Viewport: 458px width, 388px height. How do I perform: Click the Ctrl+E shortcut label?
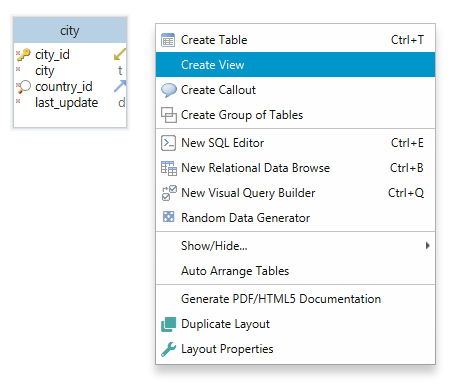pos(407,143)
